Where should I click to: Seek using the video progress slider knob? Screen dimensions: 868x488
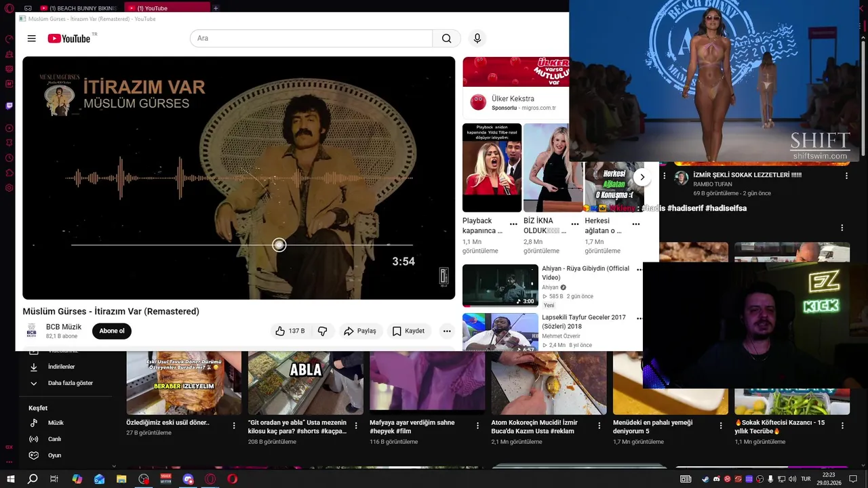(279, 245)
